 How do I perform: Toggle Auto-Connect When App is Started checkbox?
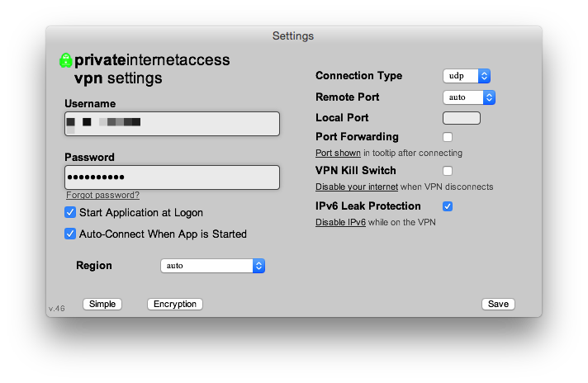[70, 234]
